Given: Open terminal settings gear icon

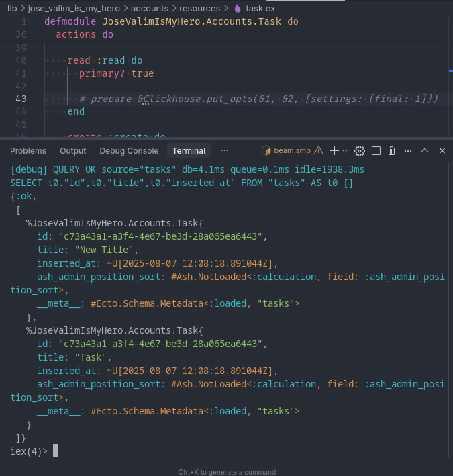Looking at the screenshot, I should [x=360, y=151].
